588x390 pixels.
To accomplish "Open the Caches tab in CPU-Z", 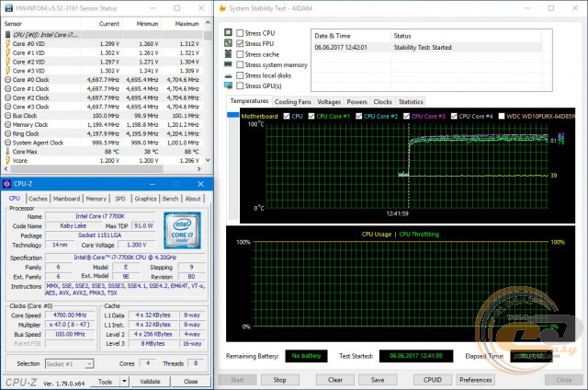I will (x=38, y=199).
